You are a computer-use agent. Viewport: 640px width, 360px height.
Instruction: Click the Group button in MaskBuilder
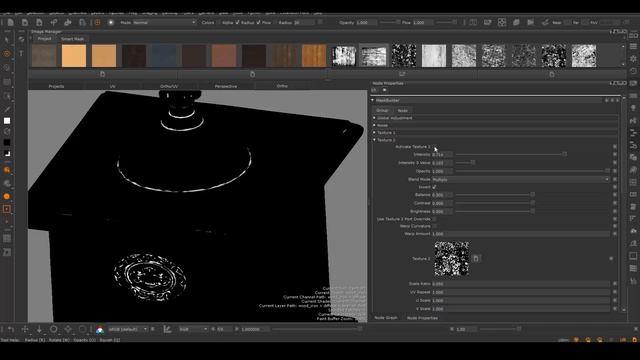point(382,111)
